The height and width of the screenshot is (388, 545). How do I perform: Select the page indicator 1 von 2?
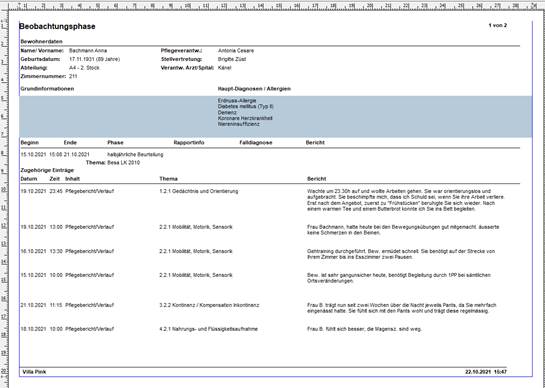pos(497,25)
